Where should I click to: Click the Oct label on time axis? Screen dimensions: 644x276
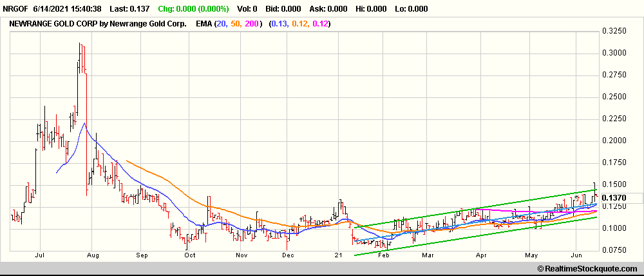coord(189,256)
